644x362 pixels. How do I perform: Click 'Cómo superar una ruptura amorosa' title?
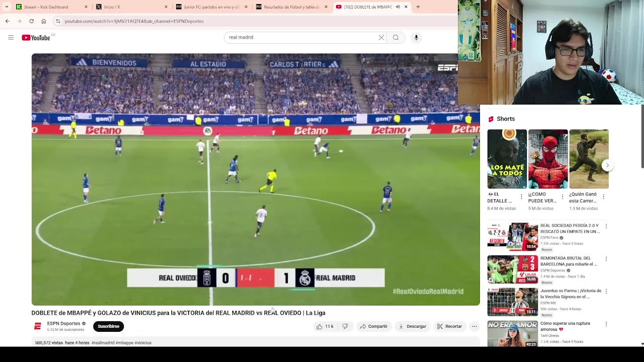(x=565, y=326)
